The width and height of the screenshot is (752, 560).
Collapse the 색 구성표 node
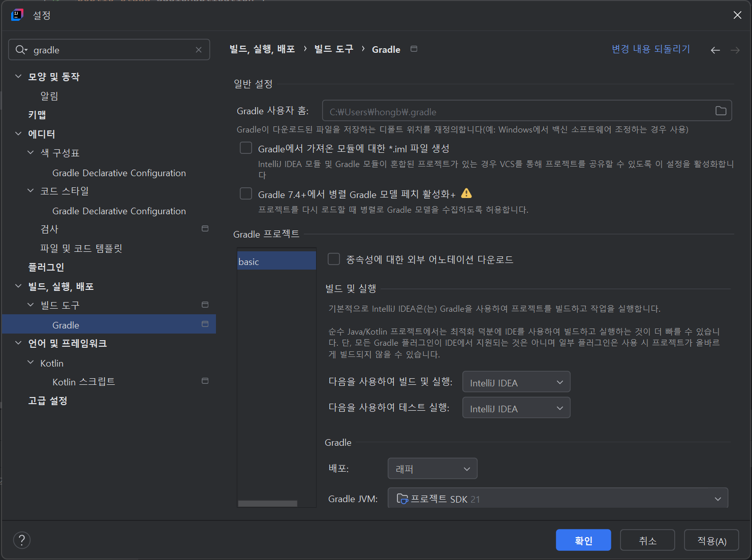point(30,152)
